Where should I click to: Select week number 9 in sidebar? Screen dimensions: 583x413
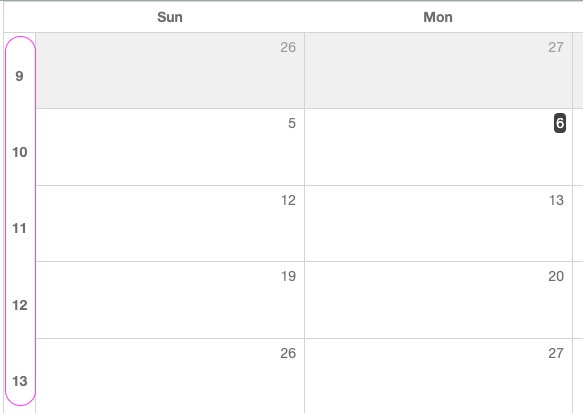[x=19, y=76]
